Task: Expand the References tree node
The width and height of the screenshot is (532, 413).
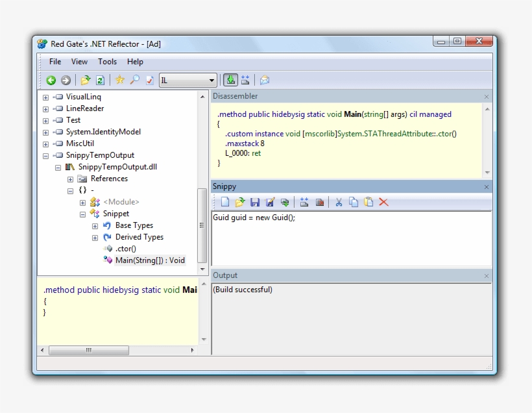Action: click(x=71, y=179)
